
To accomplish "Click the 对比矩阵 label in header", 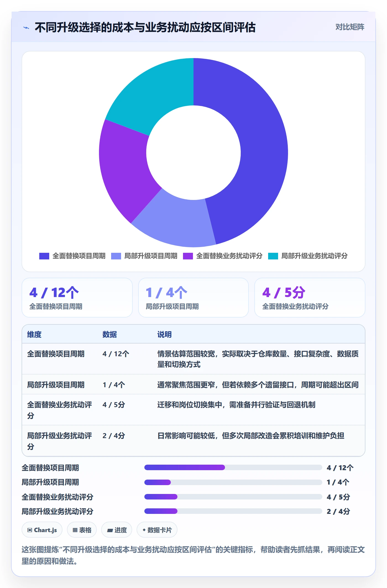I will click(350, 27).
